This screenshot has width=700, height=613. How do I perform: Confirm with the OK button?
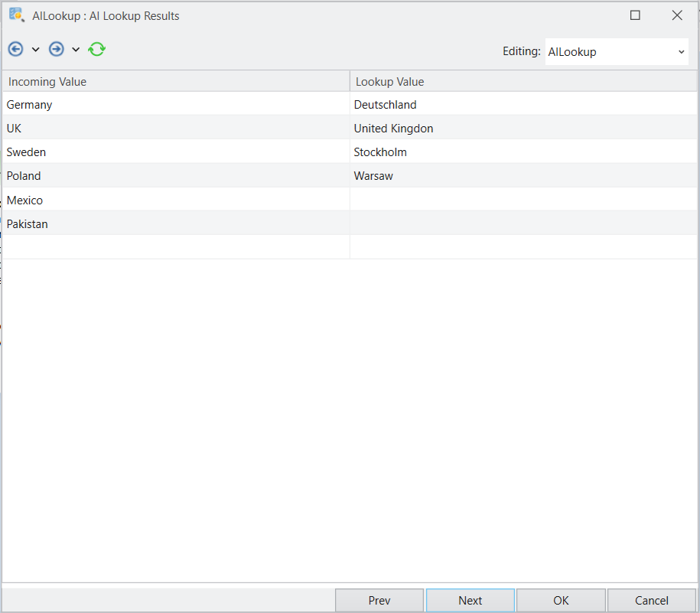coord(561,601)
